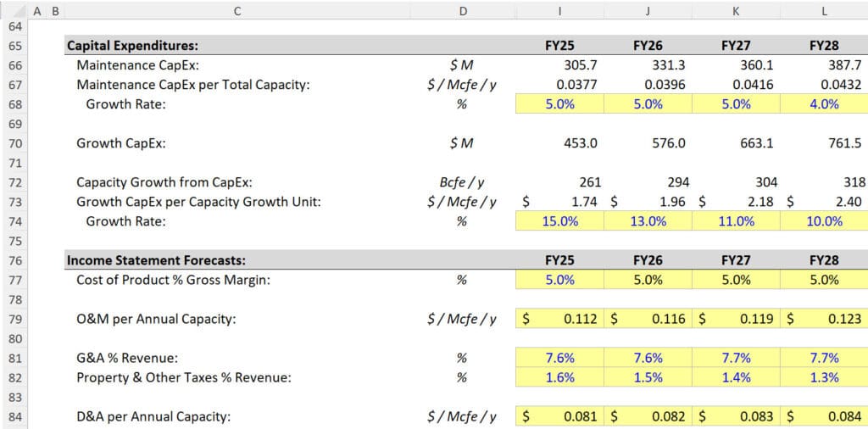Viewport: 868px width, 429px height.
Task: Select 'Growth CapEx per Capacity Growth Unit:' label
Action: pos(198,202)
